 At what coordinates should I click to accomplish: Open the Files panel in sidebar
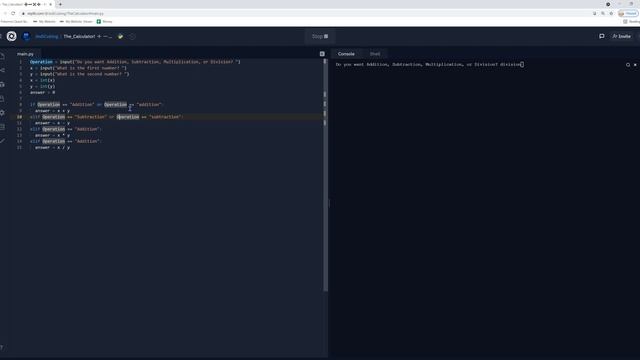point(2,56)
